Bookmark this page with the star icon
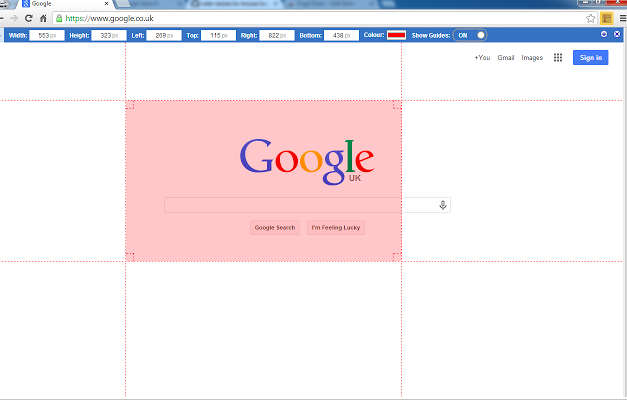This screenshot has width=627, height=400. point(590,18)
